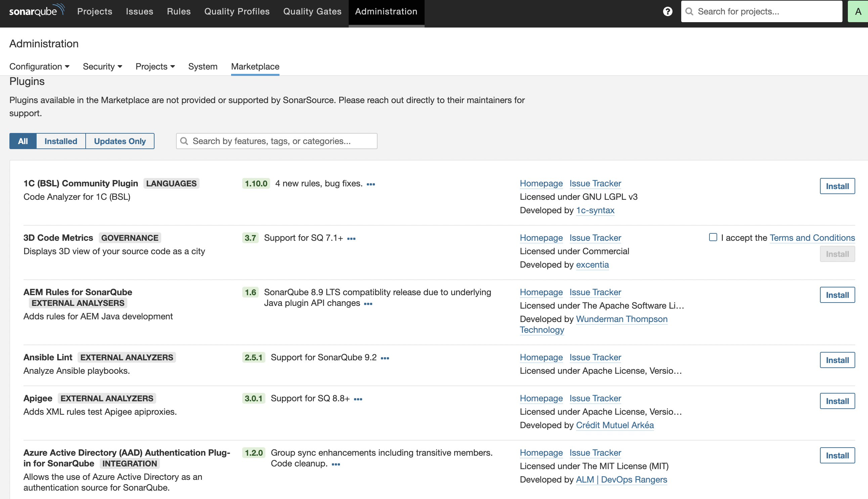Open the Configuration dropdown
Image resolution: width=868 pixels, height=499 pixels.
click(x=39, y=66)
